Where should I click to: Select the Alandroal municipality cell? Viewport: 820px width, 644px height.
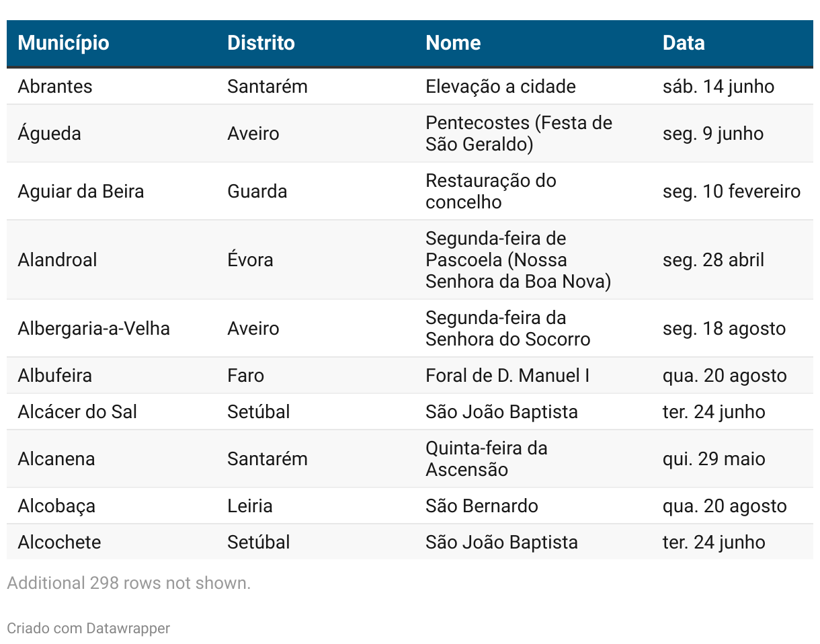point(57,260)
